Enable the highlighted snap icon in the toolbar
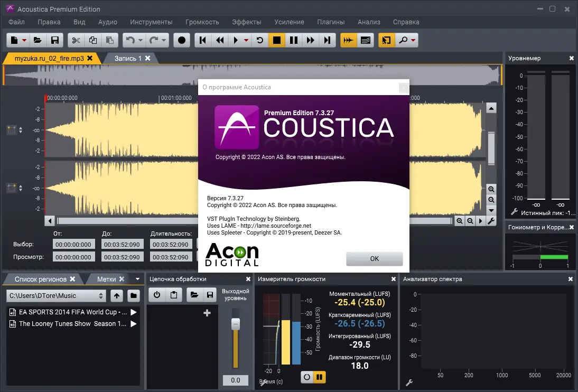This screenshot has width=578, height=392. tap(348, 40)
